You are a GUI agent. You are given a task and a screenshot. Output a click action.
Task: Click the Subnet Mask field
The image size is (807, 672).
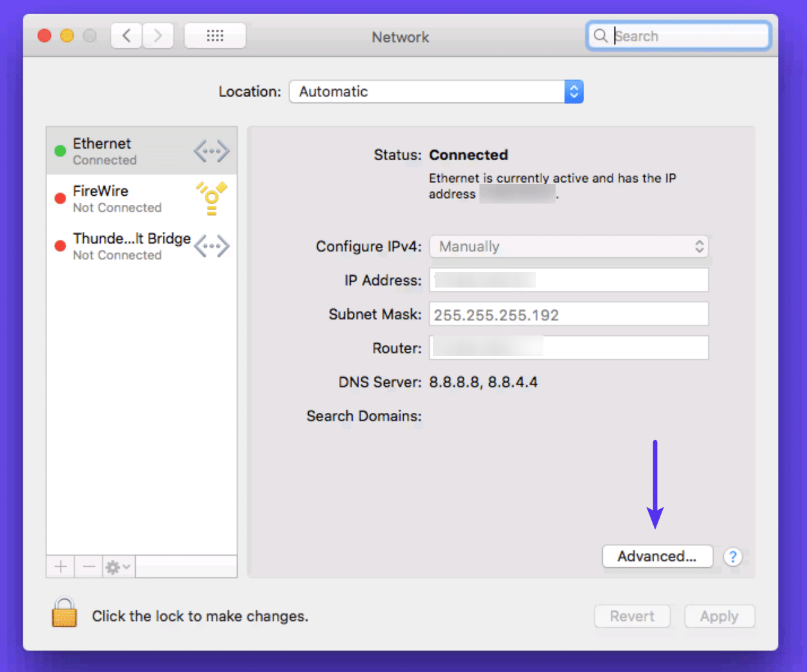(x=569, y=314)
